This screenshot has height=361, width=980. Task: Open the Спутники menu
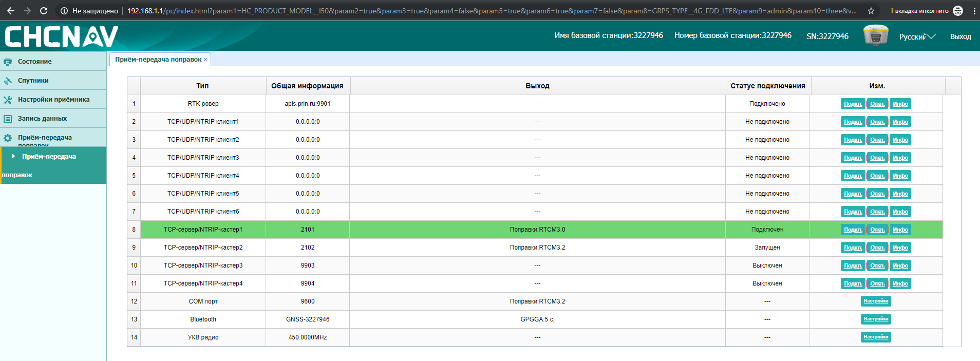(53, 80)
